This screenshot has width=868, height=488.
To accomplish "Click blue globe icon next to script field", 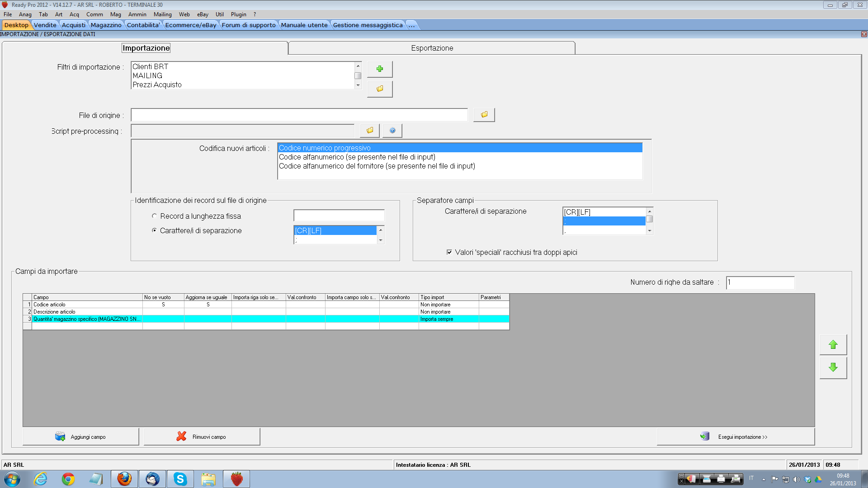I will click(392, 131).
